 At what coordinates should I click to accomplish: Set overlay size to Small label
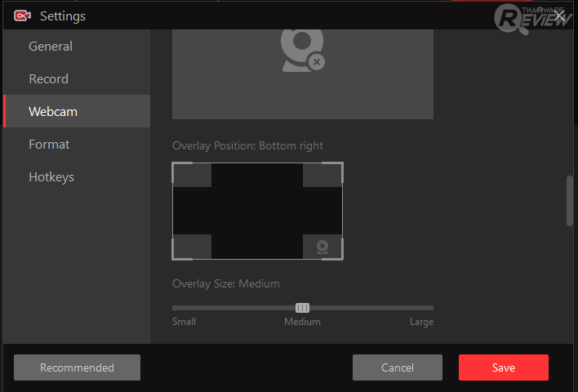click(x=184, y=322)
